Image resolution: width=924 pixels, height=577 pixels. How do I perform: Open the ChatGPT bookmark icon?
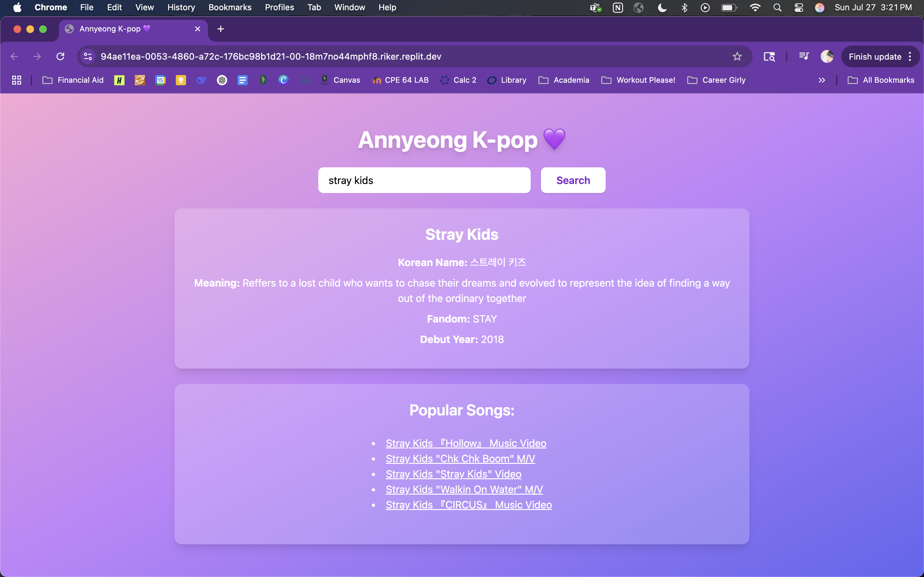[x=222, y=80]
